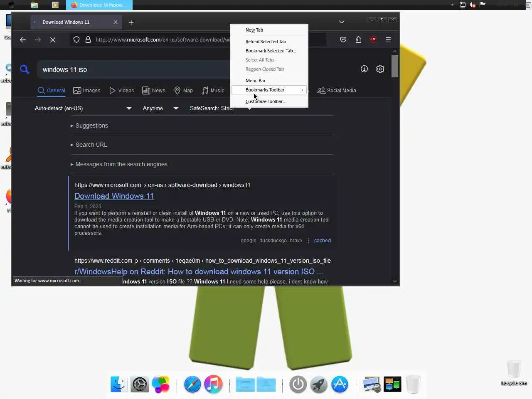Expand Messages from the search engines
Image resolution: width=532 pixels, height=399 pixels.
coord(119,164)
